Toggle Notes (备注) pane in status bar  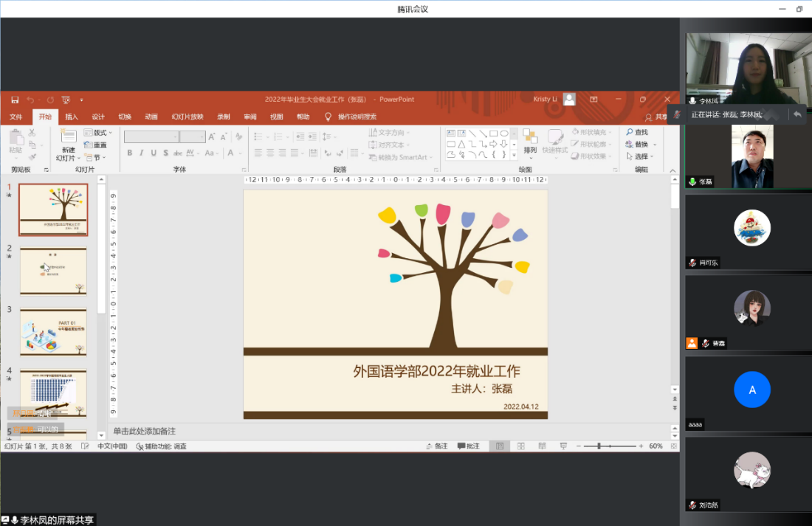coord(437,446)
